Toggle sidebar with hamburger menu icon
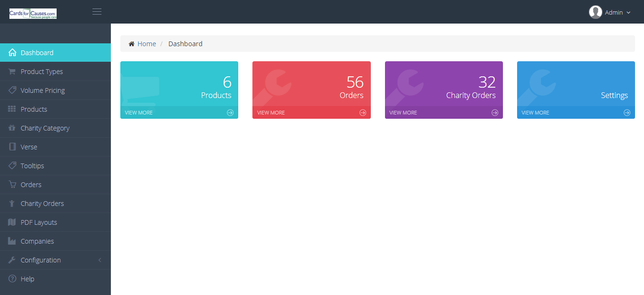The width and height of the screenshot is (644, 295). click(97, 12)
